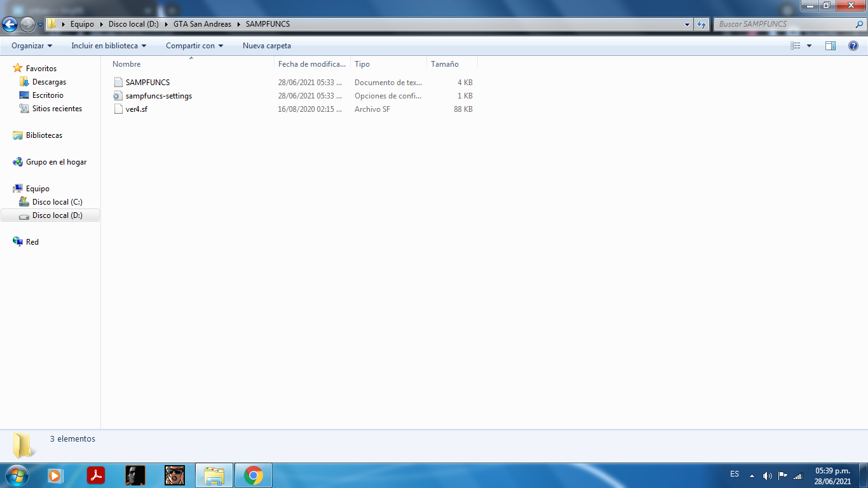Open the Organizar menu
Viewport: 868px width, 488px height.
coord(32,46)
